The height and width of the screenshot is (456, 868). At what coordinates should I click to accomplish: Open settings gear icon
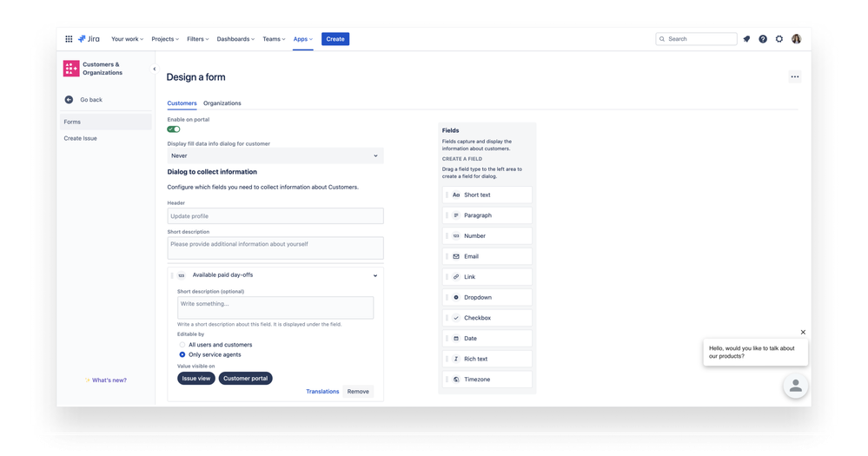(779, 39)
